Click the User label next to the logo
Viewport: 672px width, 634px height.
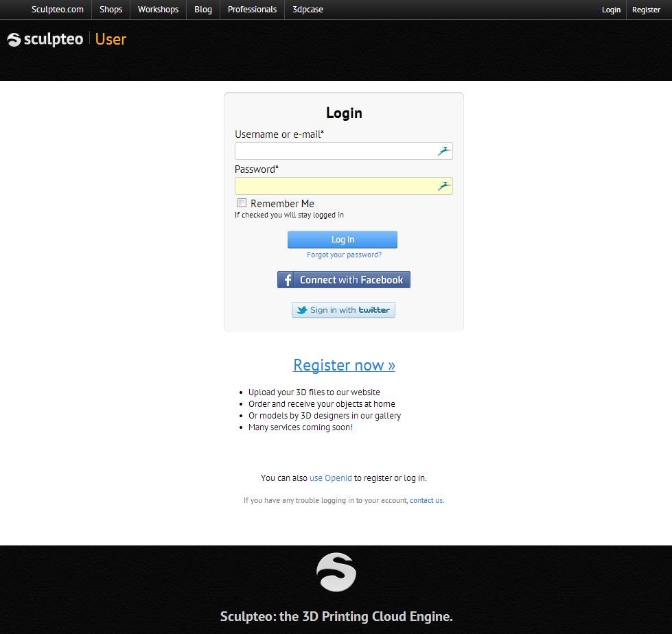111,39
